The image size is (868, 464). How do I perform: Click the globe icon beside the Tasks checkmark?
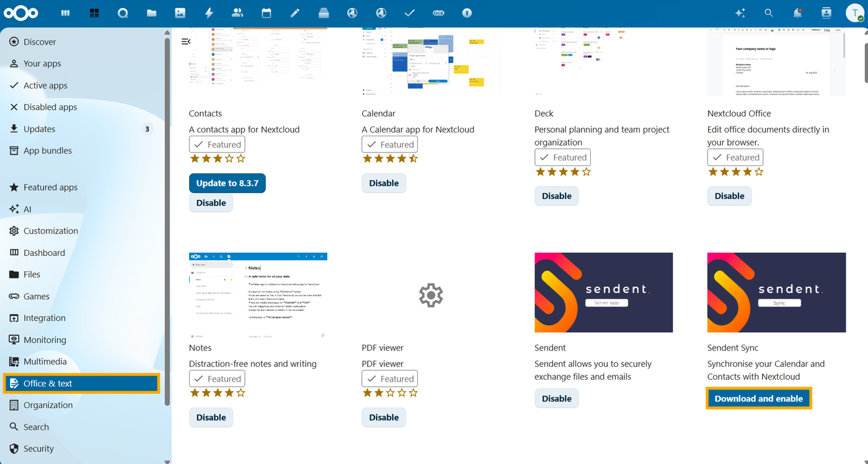pyautogui.click(x=381, y=13)
